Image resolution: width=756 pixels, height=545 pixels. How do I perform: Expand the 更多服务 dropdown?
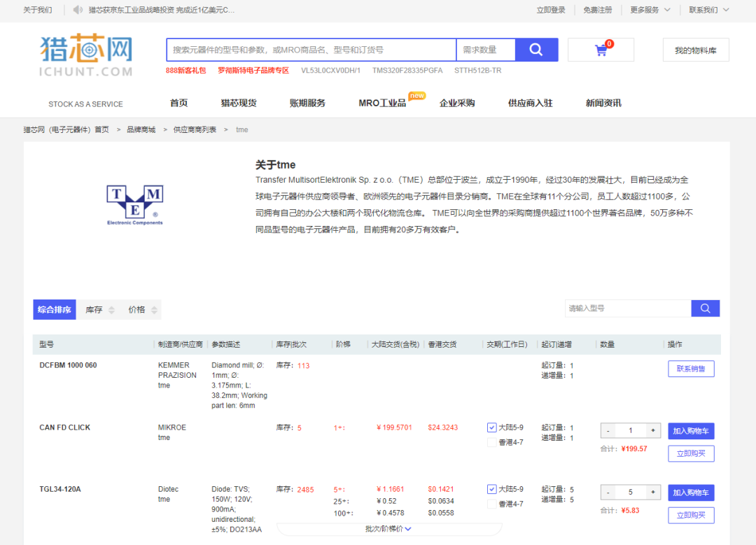(650, 10)
